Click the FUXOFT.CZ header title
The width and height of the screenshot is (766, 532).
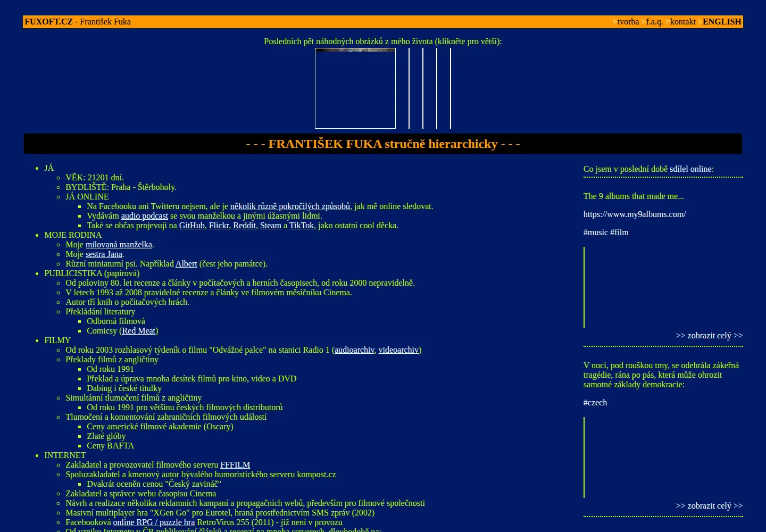[48, 22]
